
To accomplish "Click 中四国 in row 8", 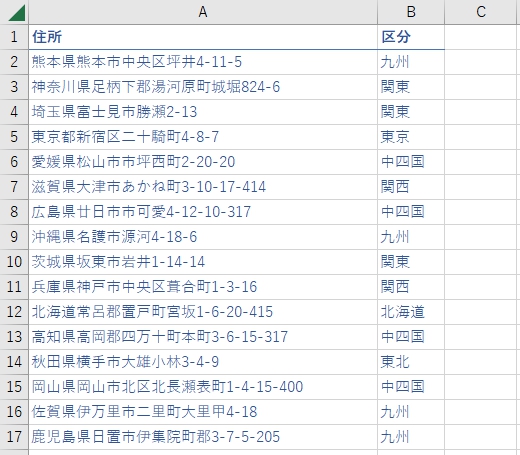I will point(411,212).
